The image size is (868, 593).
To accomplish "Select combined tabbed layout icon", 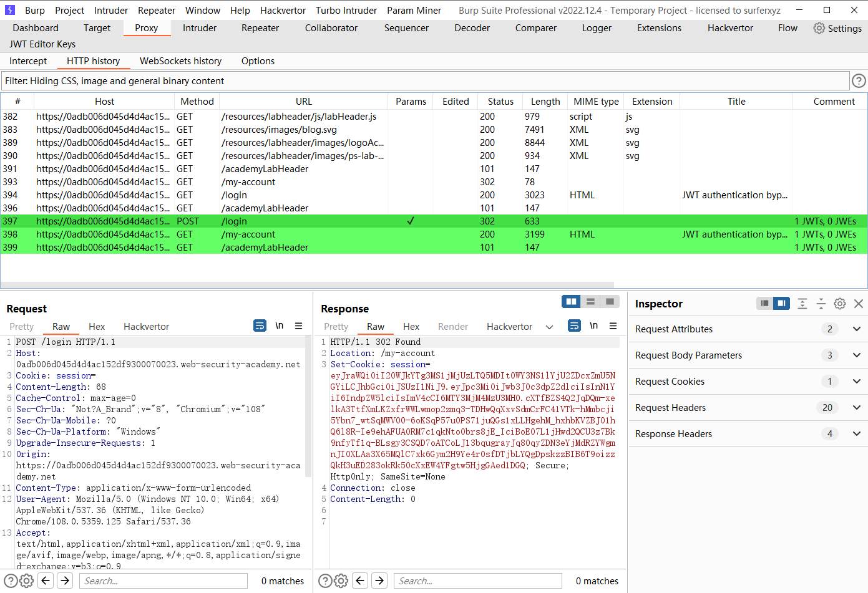I will [x=610, y=301].
